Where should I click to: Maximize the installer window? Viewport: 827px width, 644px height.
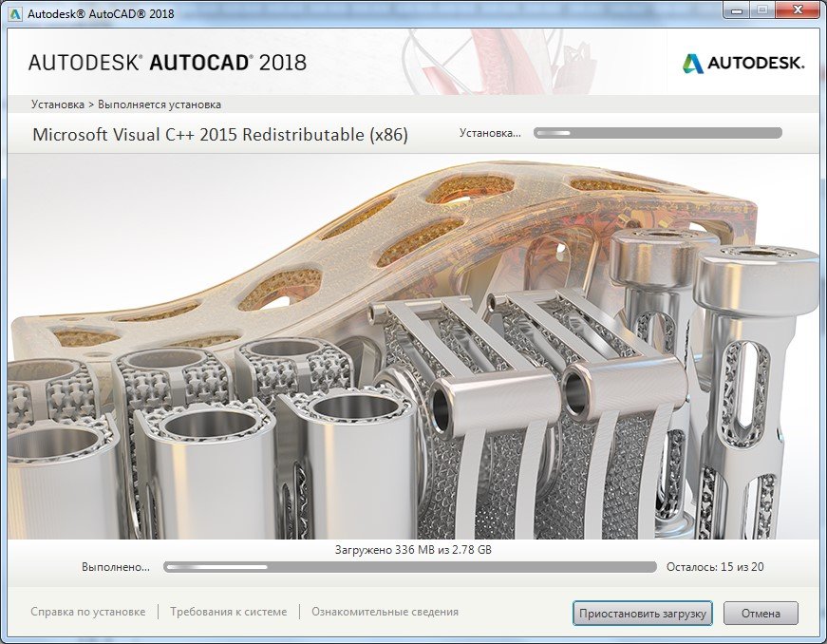click(x=761, y=11)
